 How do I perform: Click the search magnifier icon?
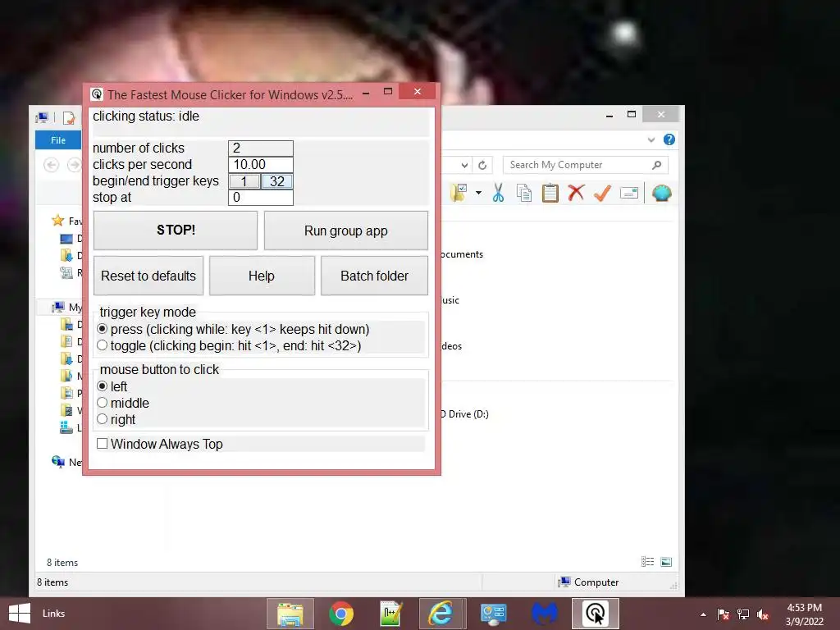(657, 165)
